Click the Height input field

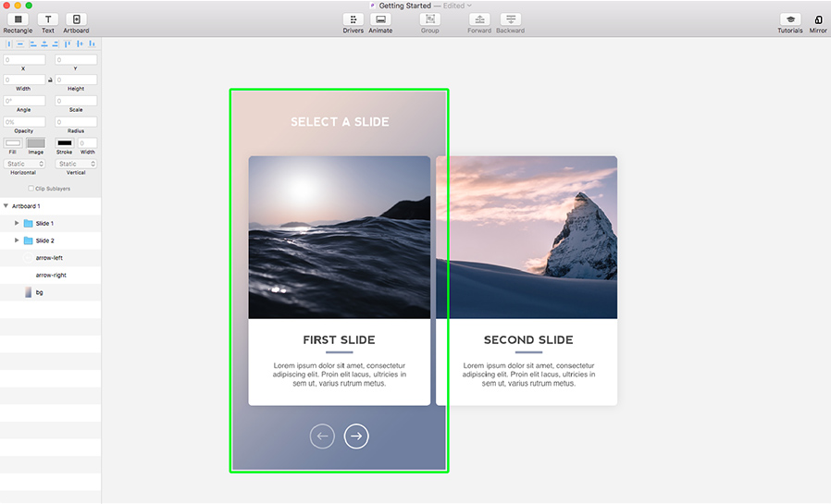click(x=76, y=80)
